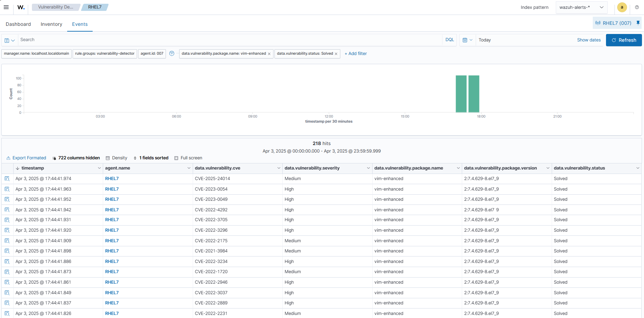Open the hamburger navigation menu
Image resolution: width=644 pixels, height=318 pixels.
pyautogui.click(x=6, y=7)
